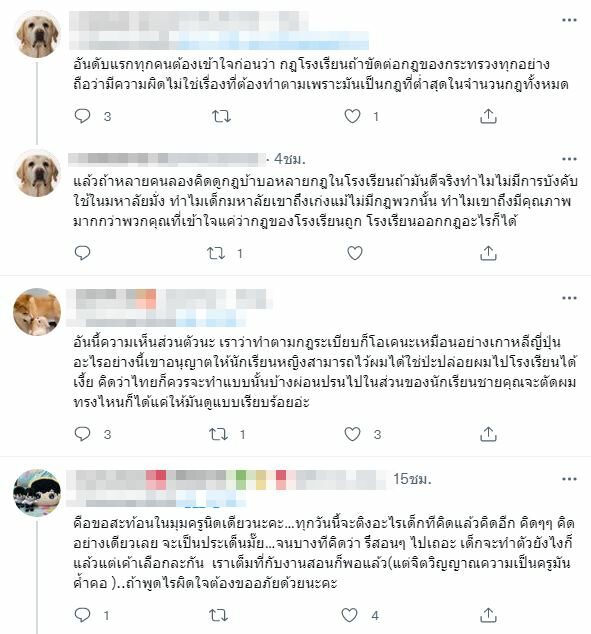Retweet the second tweet with 1 retweet
Image resolution: width=591 pixels, height=634 pixels.
(x=216, y=254)
